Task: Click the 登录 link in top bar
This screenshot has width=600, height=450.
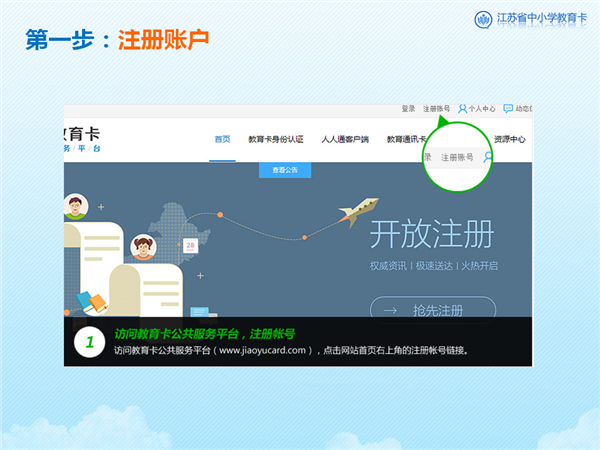Action: [408, 109]
